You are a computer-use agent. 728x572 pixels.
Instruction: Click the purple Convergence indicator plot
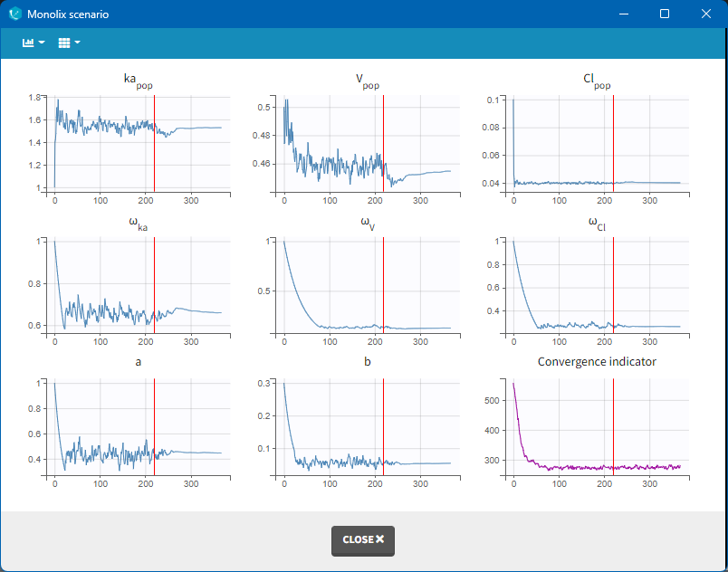click(596, 427)
